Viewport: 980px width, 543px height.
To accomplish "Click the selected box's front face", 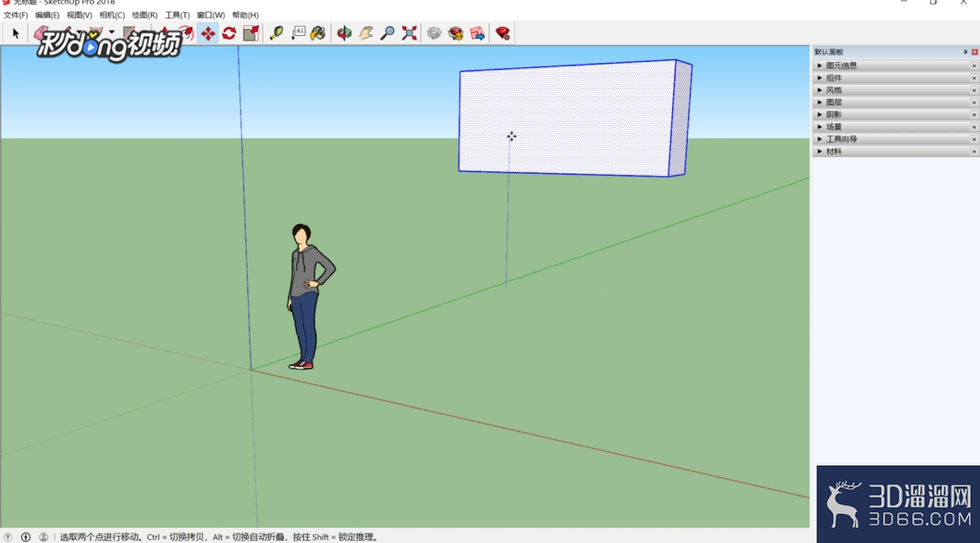I will coord(566,118).
